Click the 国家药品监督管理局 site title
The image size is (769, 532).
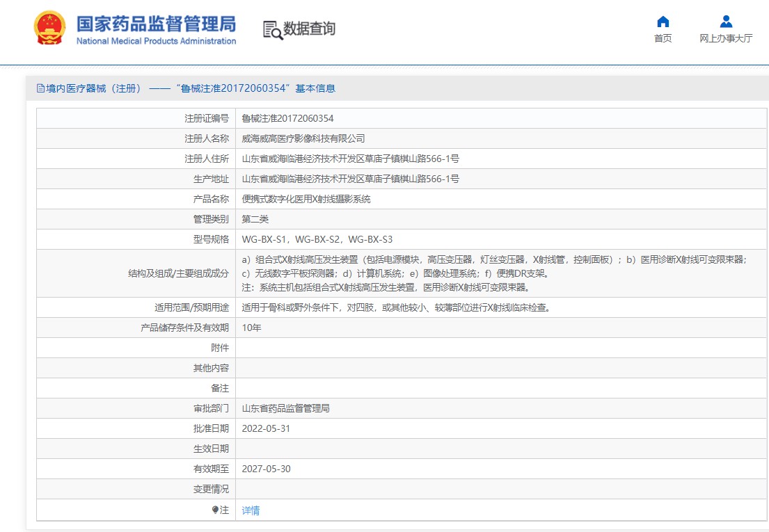coord(156,24)
